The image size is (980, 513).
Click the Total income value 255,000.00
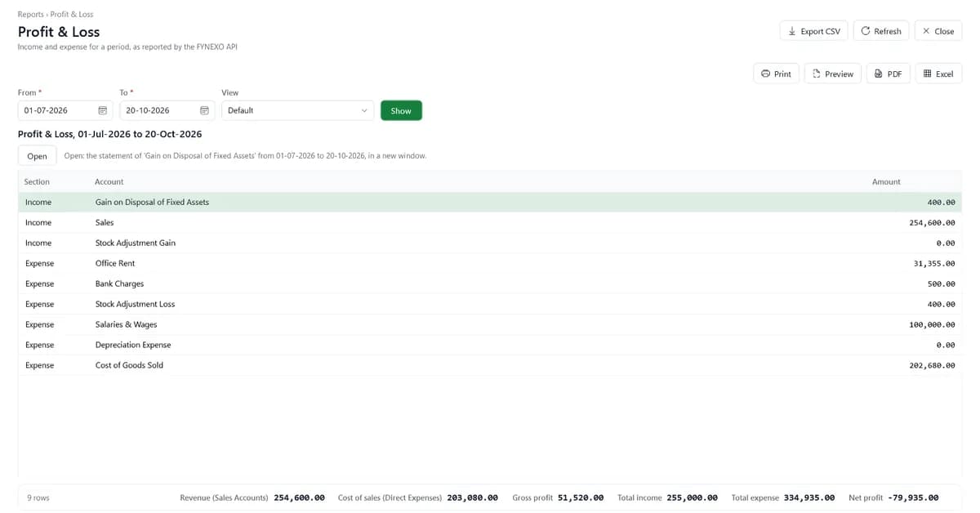(692, 497)
